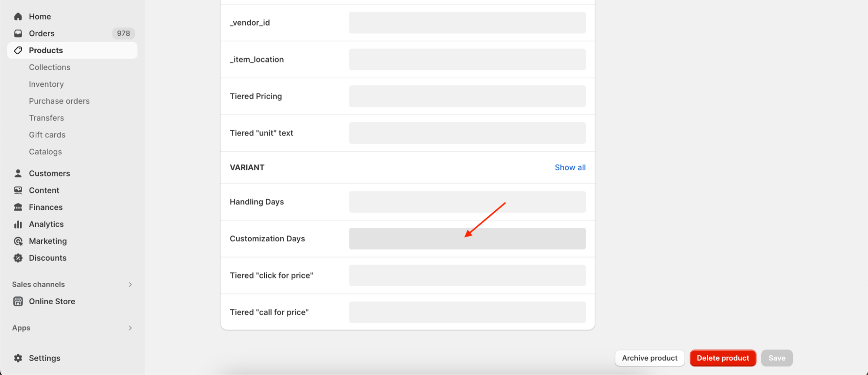Go to Inventory in the sidebar

46,84
